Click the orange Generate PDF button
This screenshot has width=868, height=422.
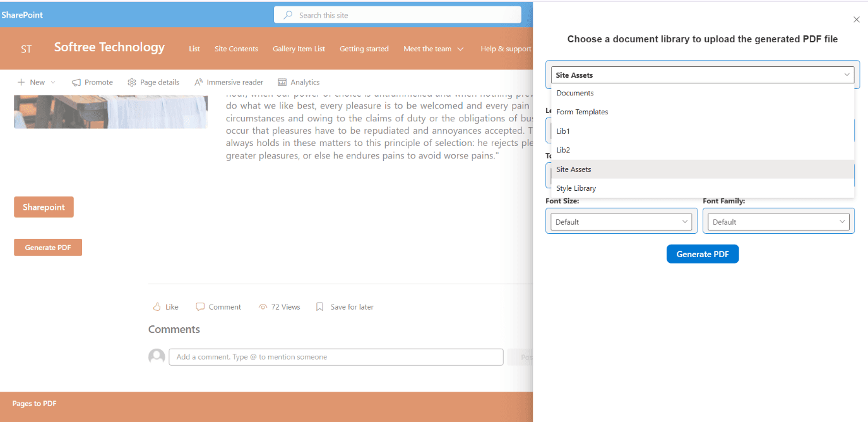[x=48, y=248]
